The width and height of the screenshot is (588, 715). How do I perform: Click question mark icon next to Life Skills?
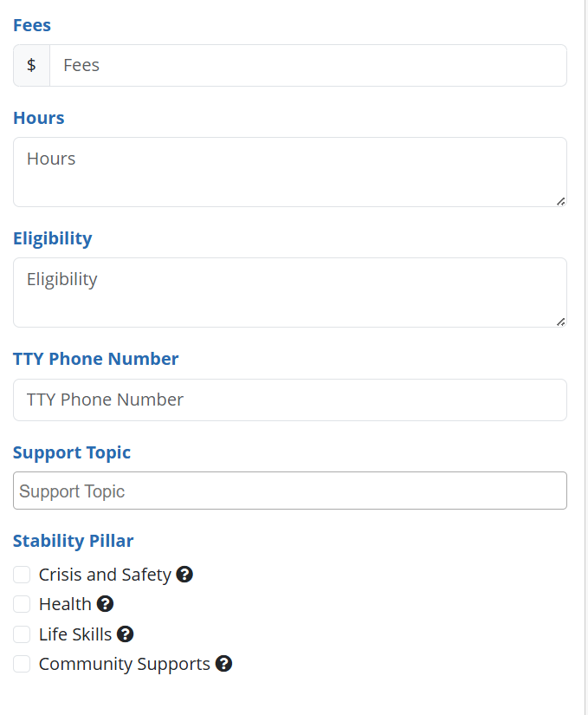tap(126, 634)
